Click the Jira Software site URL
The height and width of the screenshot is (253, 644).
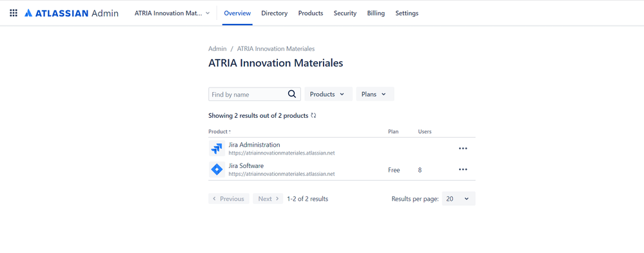pos(282,174)
